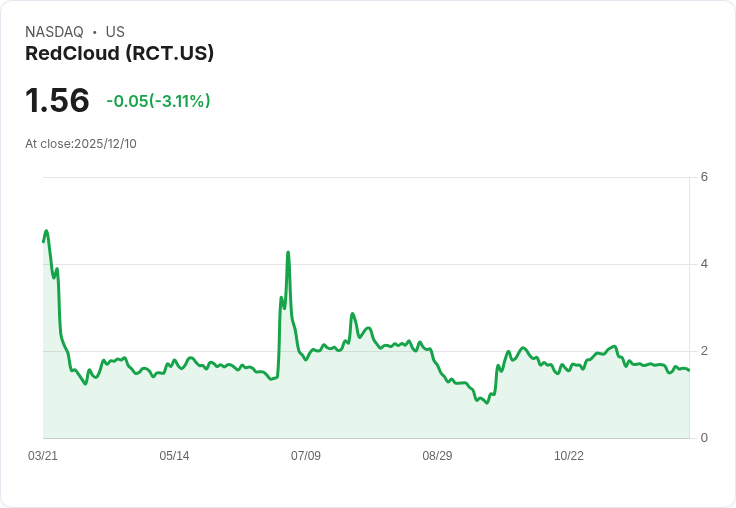Click the NASDAQ exchange label
The height and width of the screenshot is (508, 736).
(x=54, y=32)
